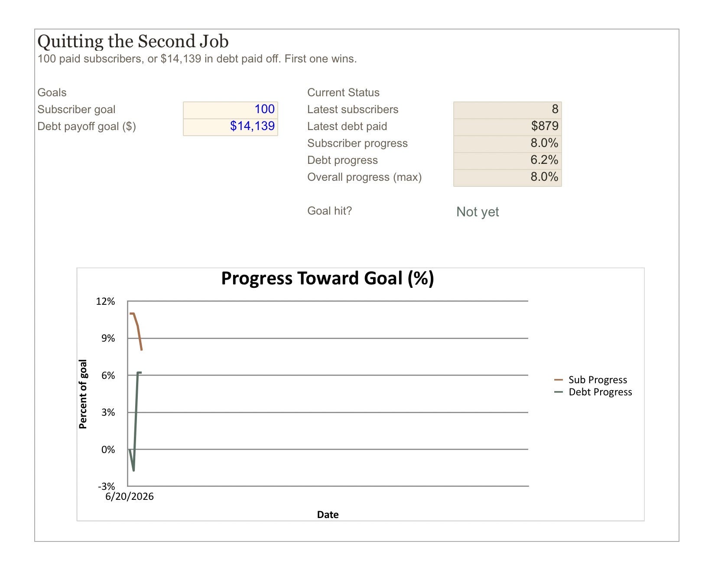This screenshot has width=728, height=564.
Task: Click the Latest subscribers value cell
Action: coord(507,110)
